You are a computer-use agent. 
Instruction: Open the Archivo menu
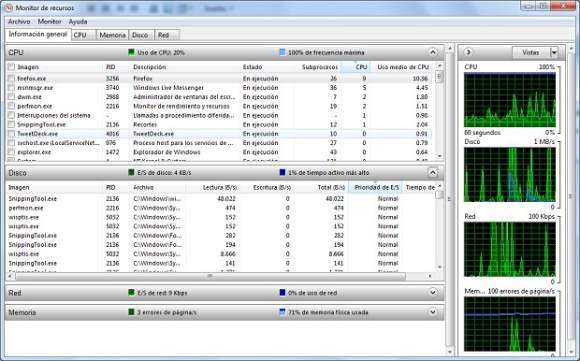tap(19, 21)
